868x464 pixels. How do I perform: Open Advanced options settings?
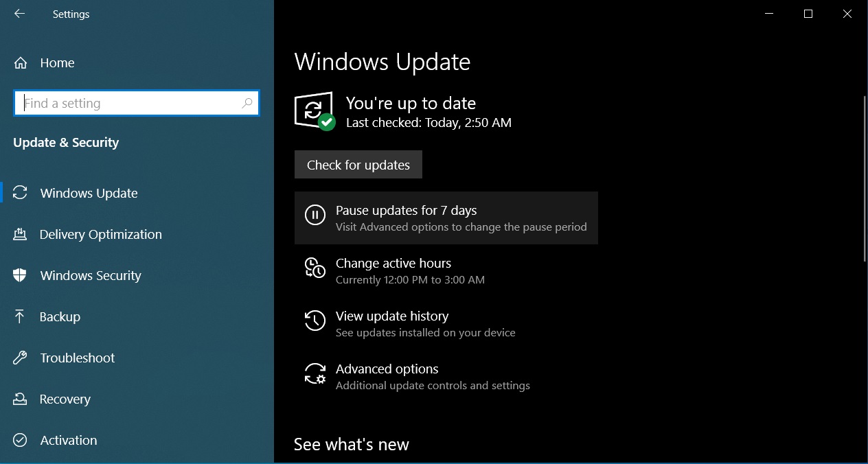[x=387, y=369]
